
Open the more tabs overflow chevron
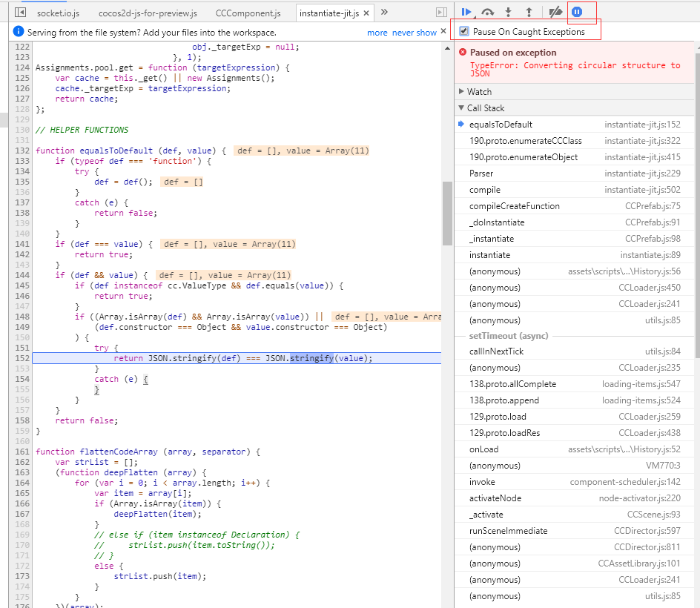click(x=384, y=12)
